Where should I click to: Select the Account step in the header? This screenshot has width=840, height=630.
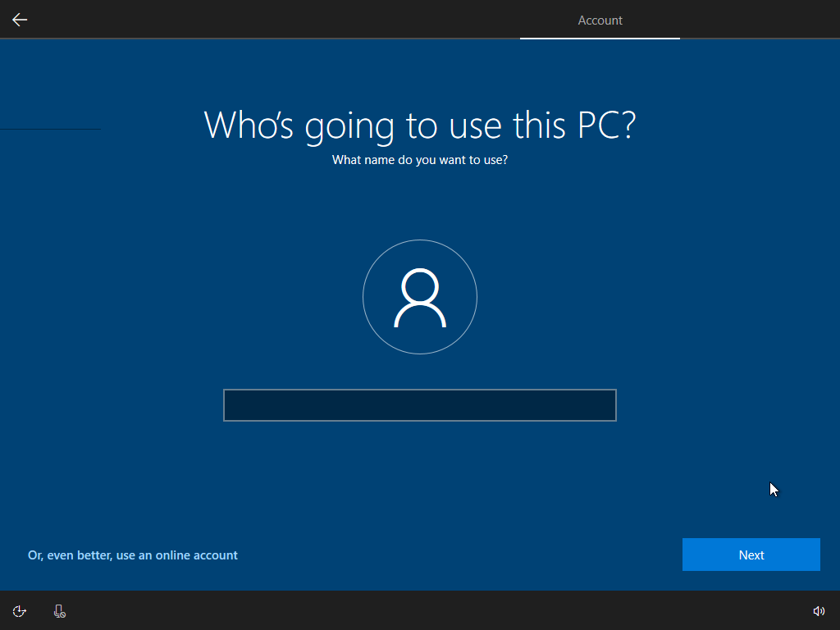tap(600, 20)
